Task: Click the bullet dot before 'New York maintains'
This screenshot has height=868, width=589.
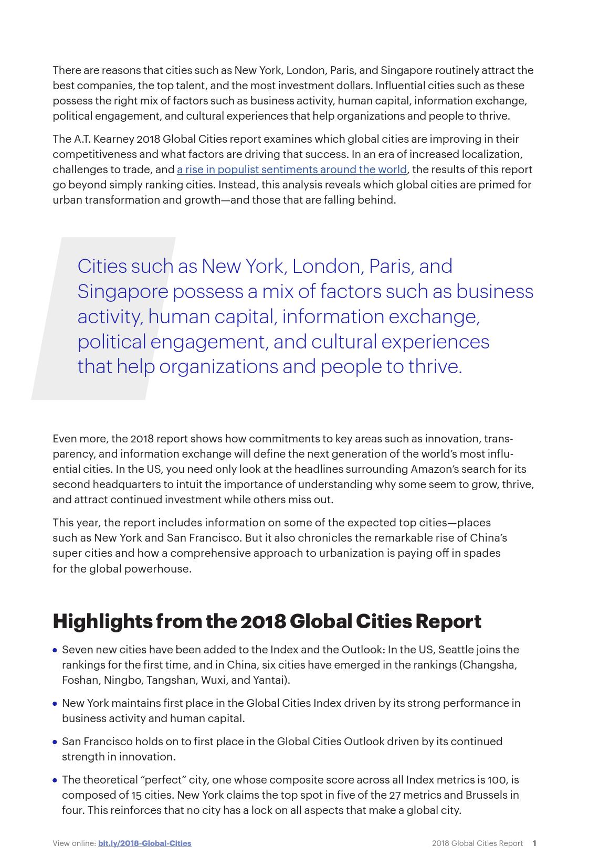Action: point(55,704)
